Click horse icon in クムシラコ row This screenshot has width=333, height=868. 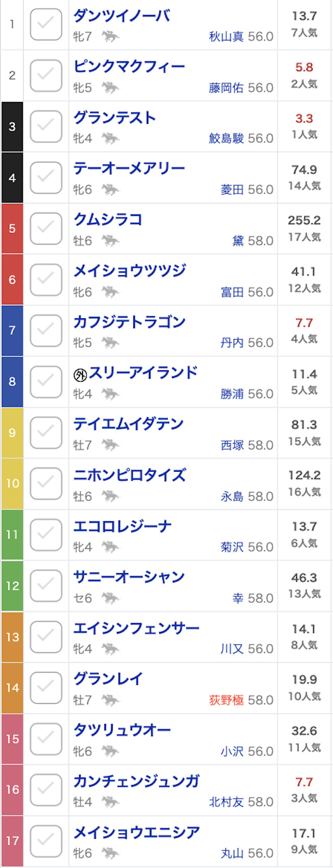[x=110, y=241]
